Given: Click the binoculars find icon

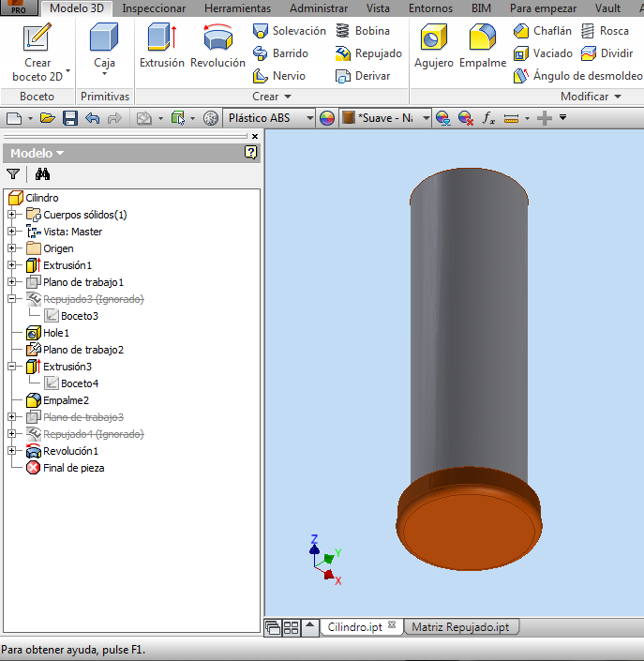Looking at the screenshot, I should pyautogui.click(x=42, y=174).
